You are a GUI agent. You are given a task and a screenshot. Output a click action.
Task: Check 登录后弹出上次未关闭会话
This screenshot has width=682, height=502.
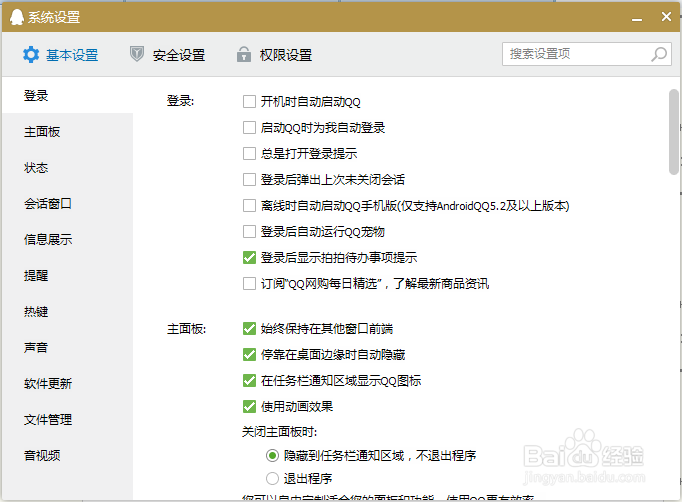pos(249,179)
